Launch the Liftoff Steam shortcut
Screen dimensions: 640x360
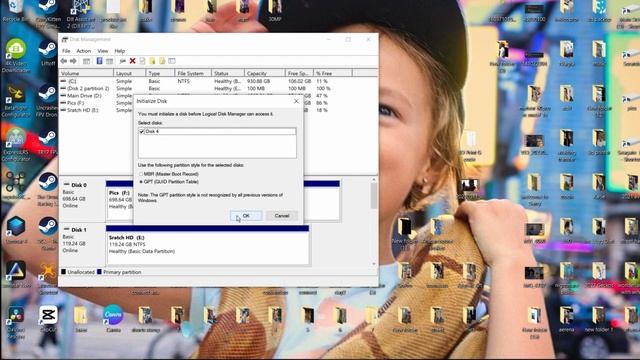(48, 53)
